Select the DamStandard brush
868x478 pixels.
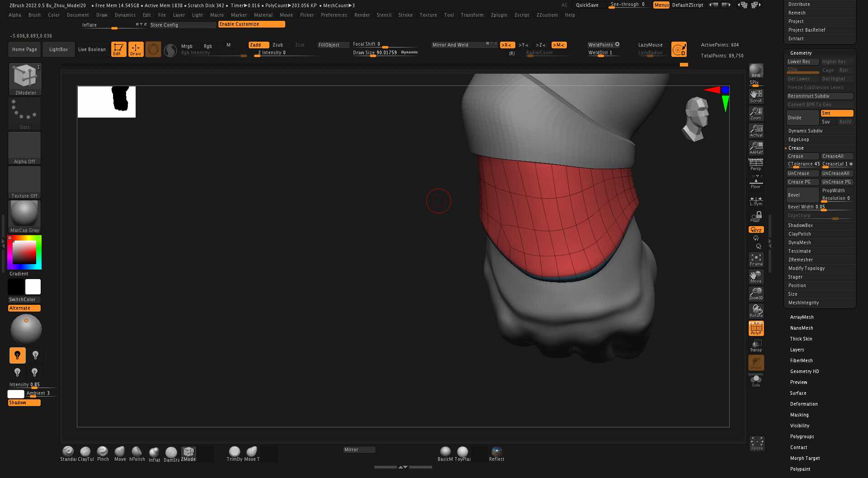[x=171, y=454]
